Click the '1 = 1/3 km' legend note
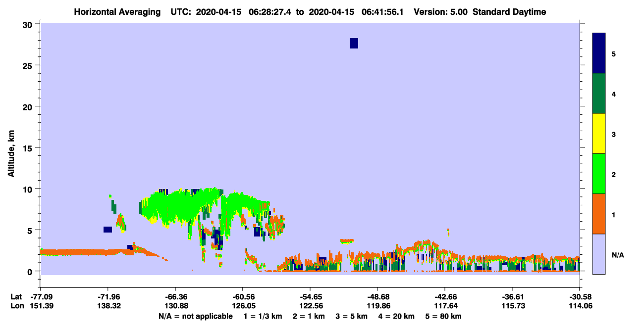 pyautogui.click(x=264, y=316)
